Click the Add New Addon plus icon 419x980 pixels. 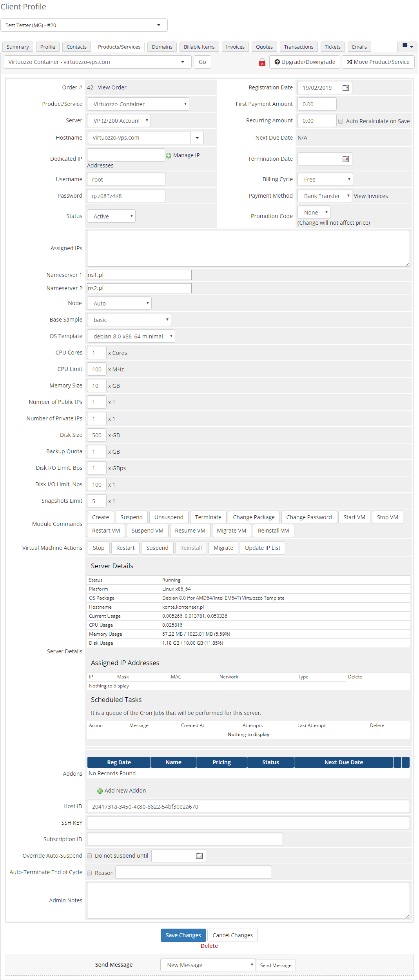[x=100, y=791]
